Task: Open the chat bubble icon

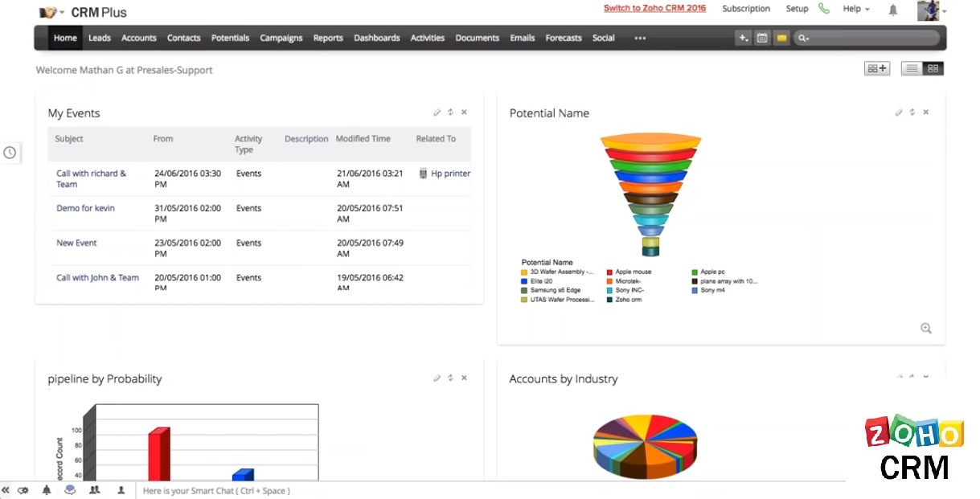Action: pyautogui.click(x=70, y=489)
